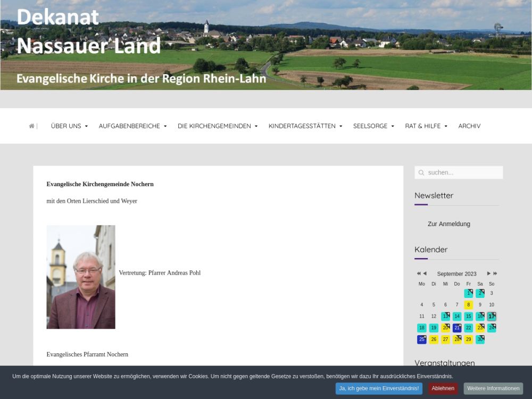Viewport: 532px width, 399px height.
Task: Jump back one year in calendar
Action: 418,273
